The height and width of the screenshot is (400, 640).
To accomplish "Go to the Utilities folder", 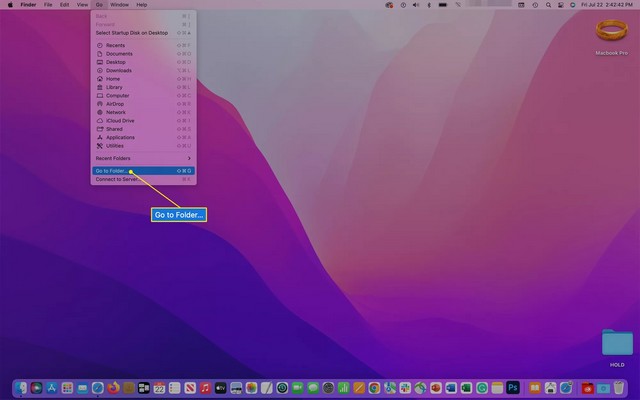I will (115, 145).
